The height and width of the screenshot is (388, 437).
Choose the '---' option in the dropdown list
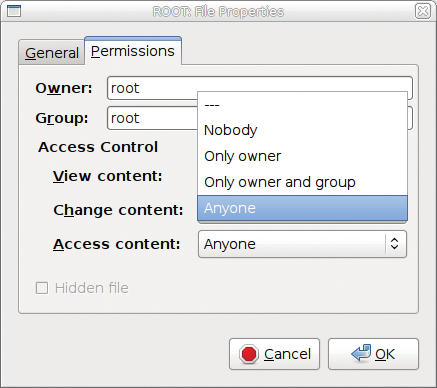pos(302,105)
